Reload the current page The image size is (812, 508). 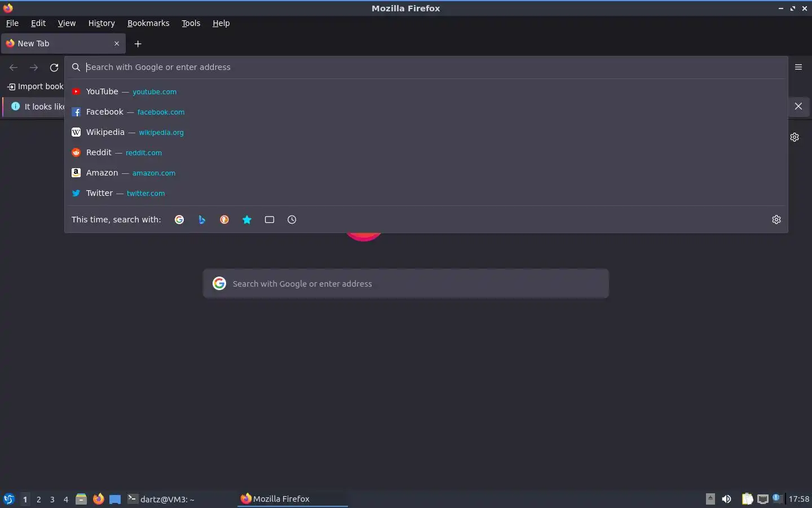coord(54,68)
